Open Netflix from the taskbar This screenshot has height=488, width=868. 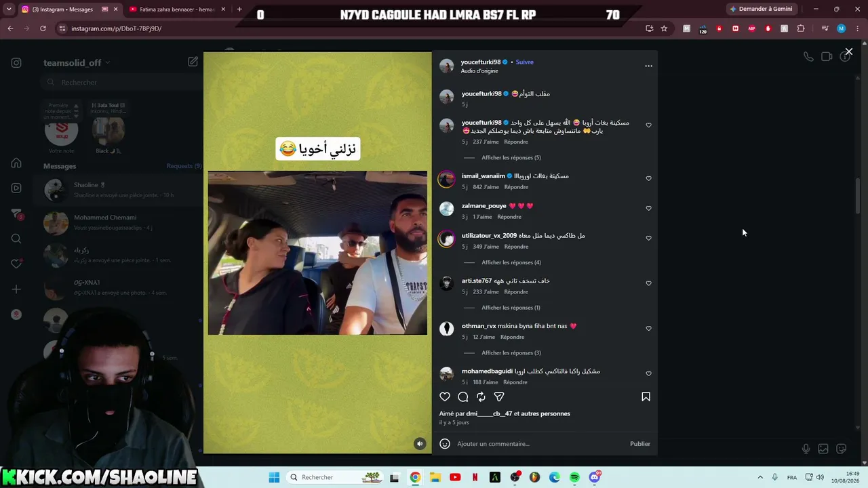(475, 477)
